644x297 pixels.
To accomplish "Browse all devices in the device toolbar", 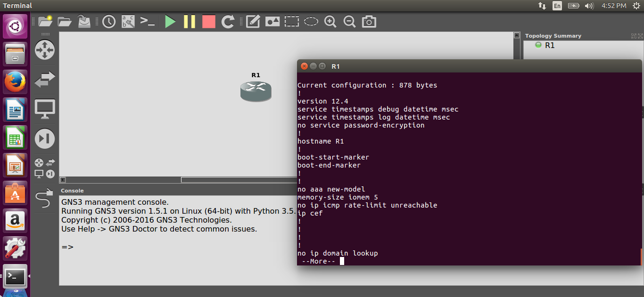I will pos(45,168).
